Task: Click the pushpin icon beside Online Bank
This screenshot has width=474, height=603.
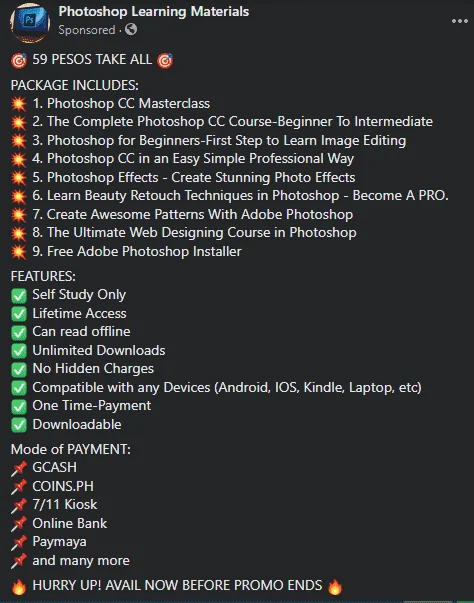Action: (x=19, y=524)
